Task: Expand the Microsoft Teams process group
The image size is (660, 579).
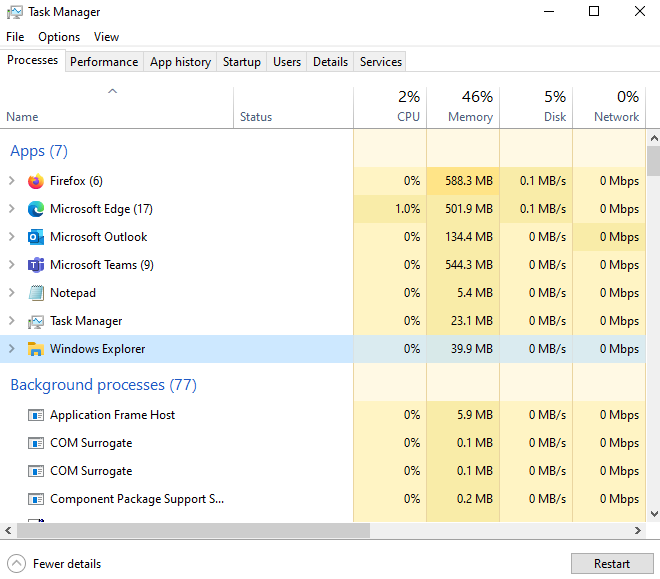Action: [12, 265]
